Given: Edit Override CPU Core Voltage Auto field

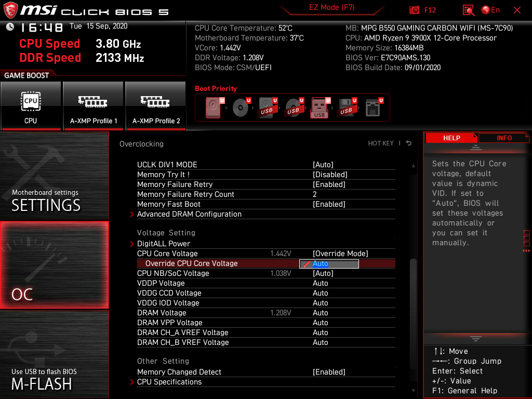Looking at the screenshot, I should coord(329,263).
